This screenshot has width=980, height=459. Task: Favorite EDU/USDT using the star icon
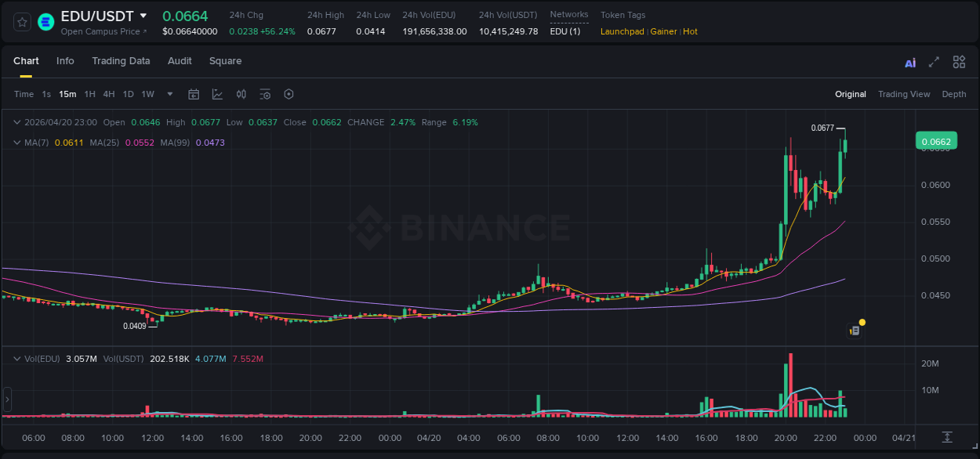click(x=21, y=21)
